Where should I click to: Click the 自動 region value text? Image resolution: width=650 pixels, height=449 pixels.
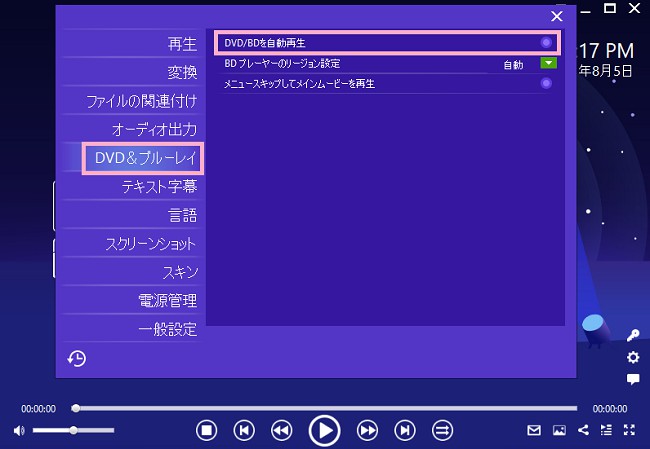pos(513,65)
